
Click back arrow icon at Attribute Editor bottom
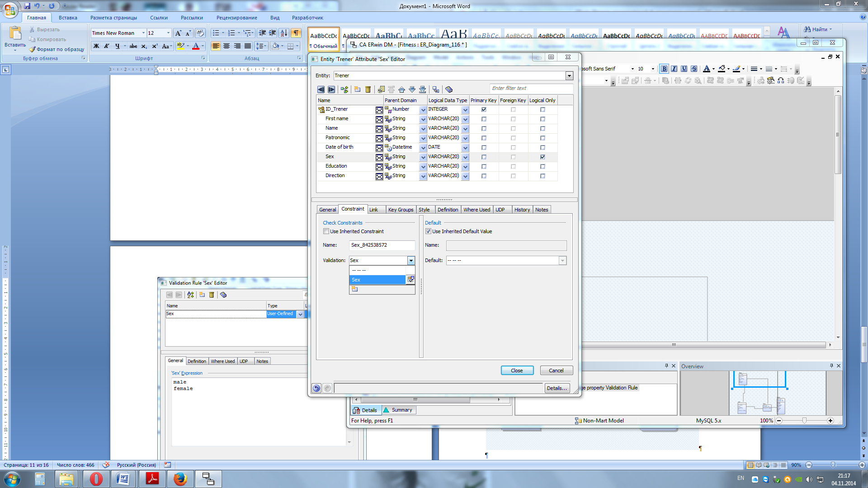(316, 388)
